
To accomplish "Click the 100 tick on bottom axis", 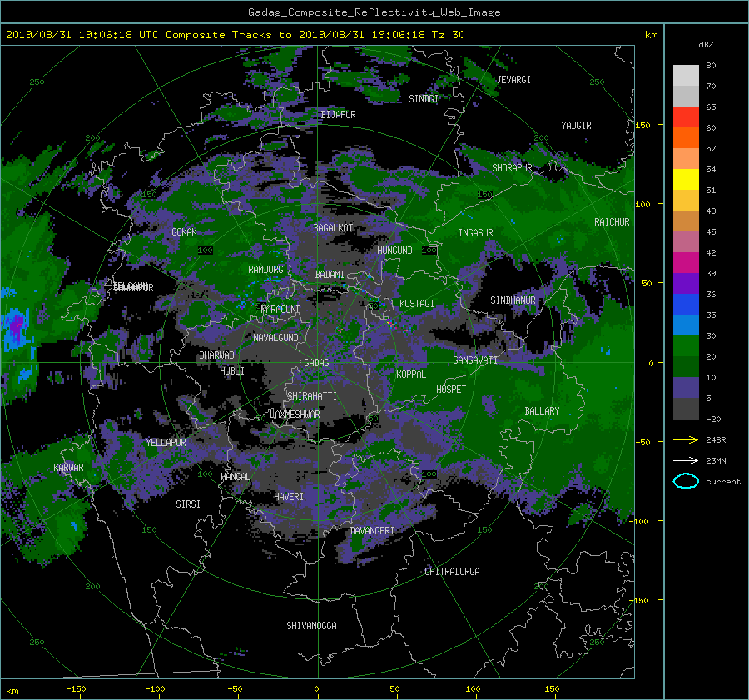I will 473,689.
